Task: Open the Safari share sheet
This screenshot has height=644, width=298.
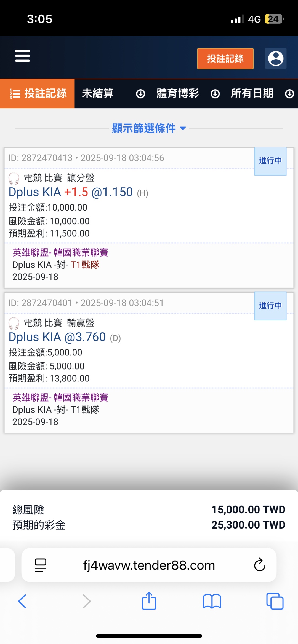Action: [149, 600]
